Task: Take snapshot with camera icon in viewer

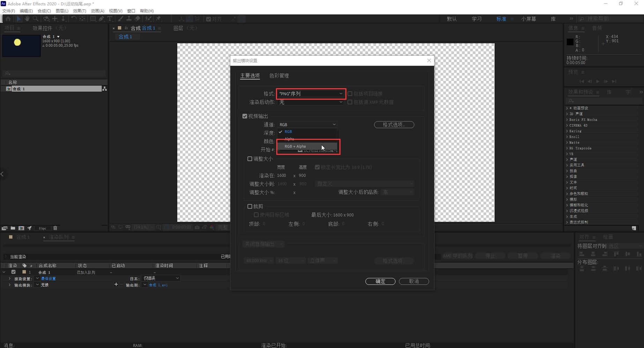Action: 197,227
